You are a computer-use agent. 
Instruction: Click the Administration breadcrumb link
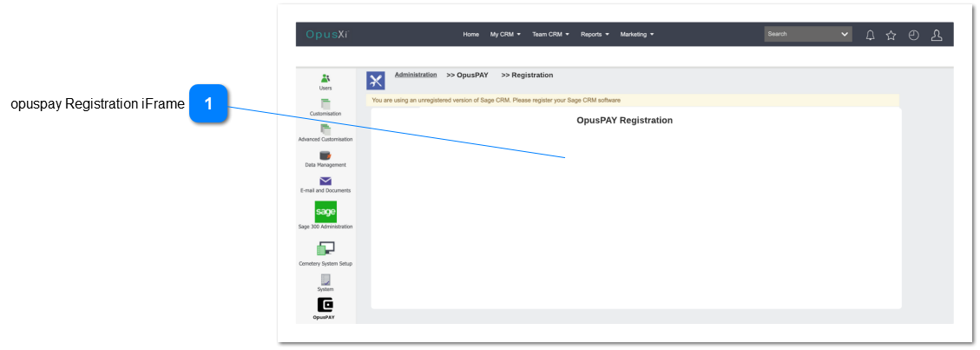click(416, 75)
